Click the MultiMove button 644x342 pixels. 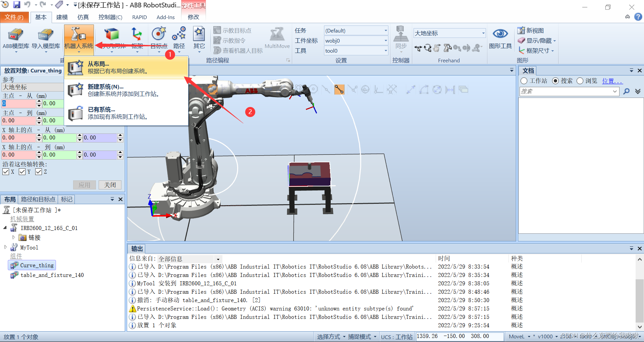point(277,38)
